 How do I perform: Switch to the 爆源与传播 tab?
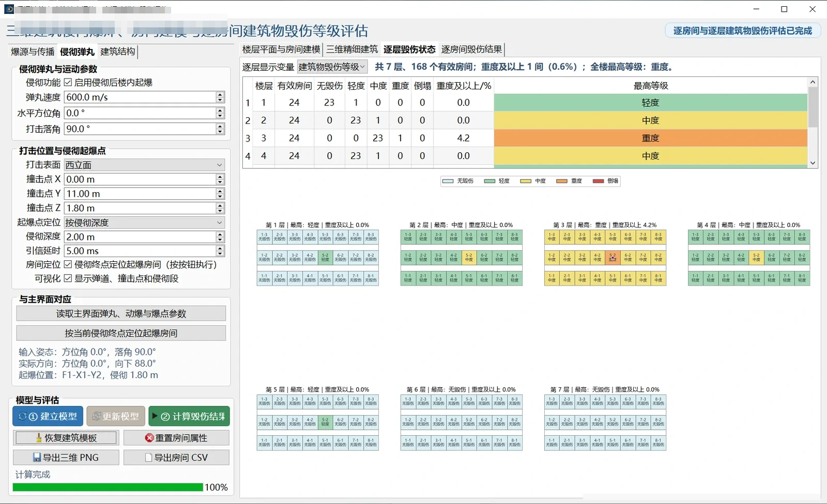33,52
